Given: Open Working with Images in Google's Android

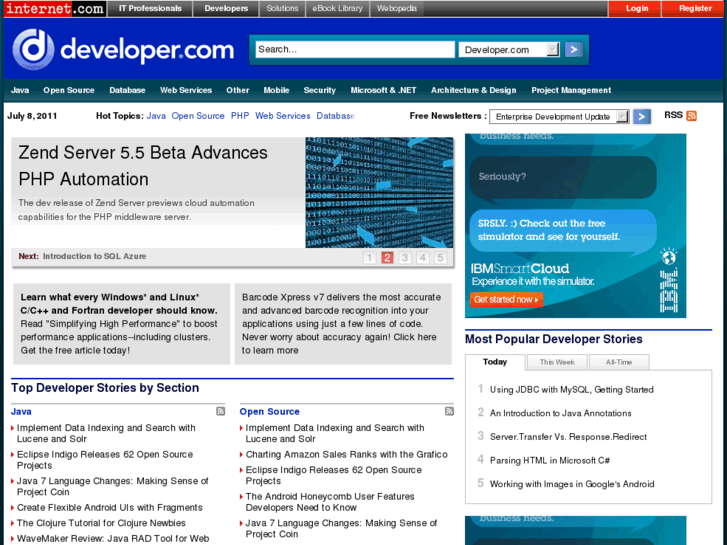Looking at the screenshot, I should click(x=572, y=484).
